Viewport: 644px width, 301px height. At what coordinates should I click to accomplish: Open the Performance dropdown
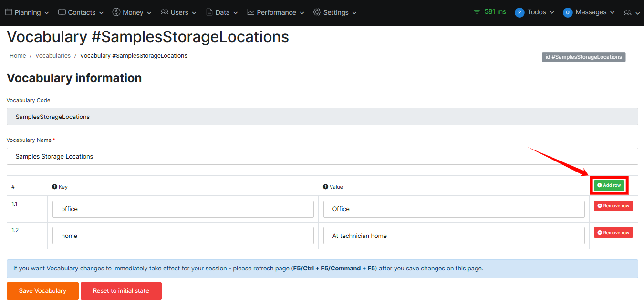tap(276, 12)
